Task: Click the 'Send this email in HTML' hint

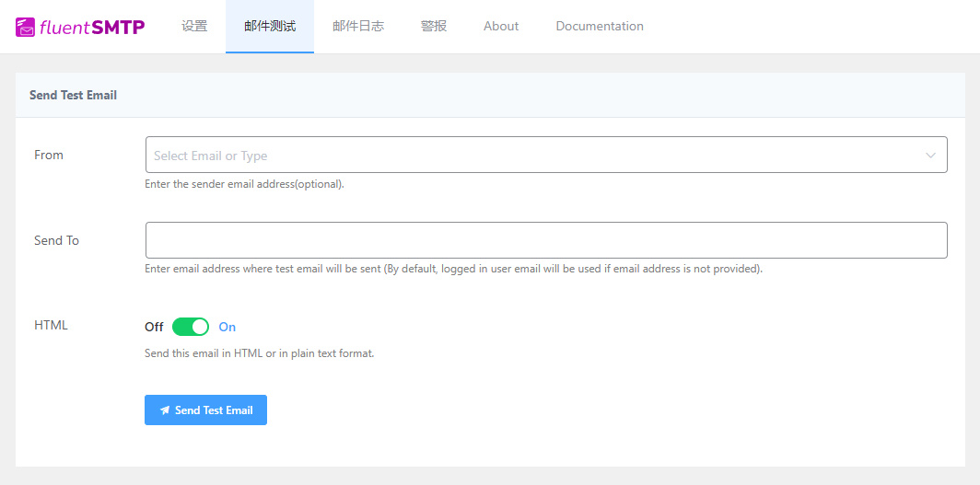Action: [260, 353]
